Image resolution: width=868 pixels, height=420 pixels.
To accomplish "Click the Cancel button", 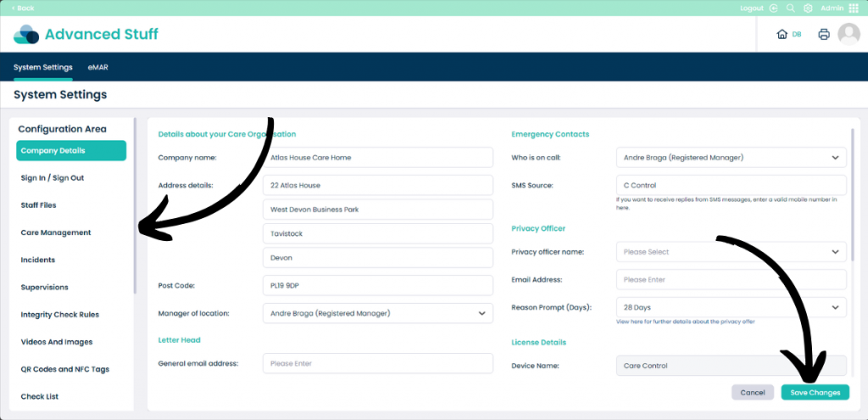I will click(753, 392).
